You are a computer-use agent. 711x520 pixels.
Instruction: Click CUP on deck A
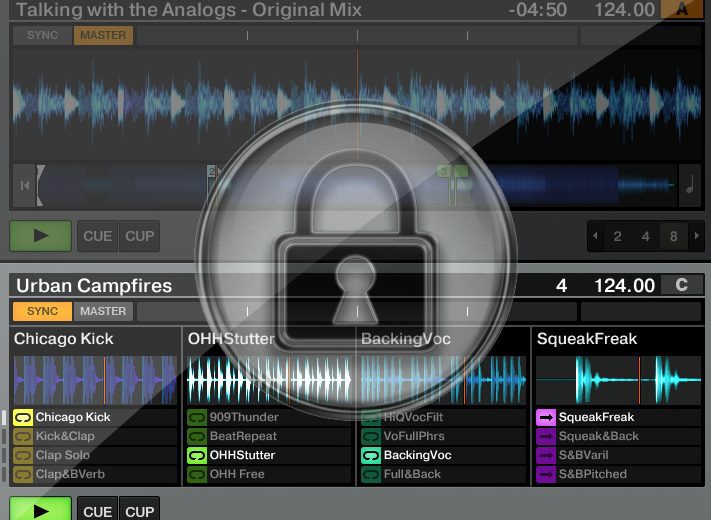139,236
